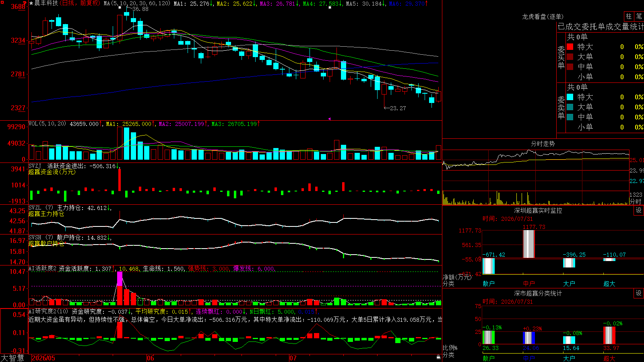The height and width of the screenshot is (362, 644).
Task: Click the 龙虎看盘(逐单) panel title
Action: [543, 16]
